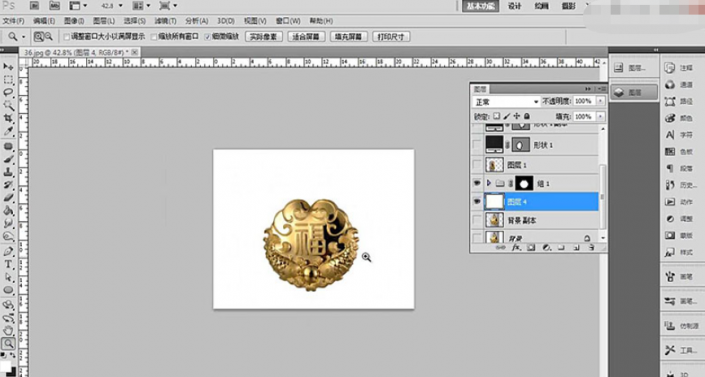Open zoom tool preset picker arrow
This screenshot has width=705, height=377.
point(23,37)
